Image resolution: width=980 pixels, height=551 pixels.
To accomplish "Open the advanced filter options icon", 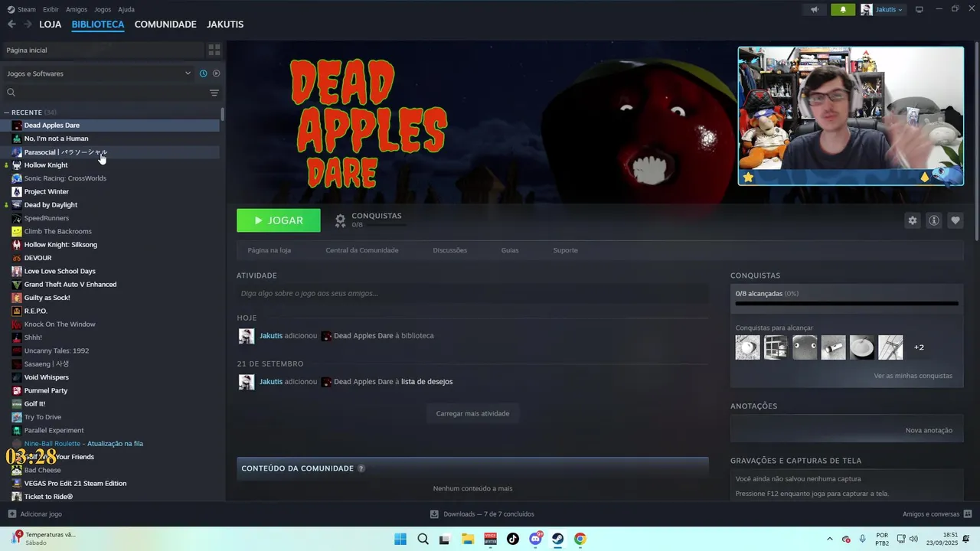I will (x=214, y=93).
